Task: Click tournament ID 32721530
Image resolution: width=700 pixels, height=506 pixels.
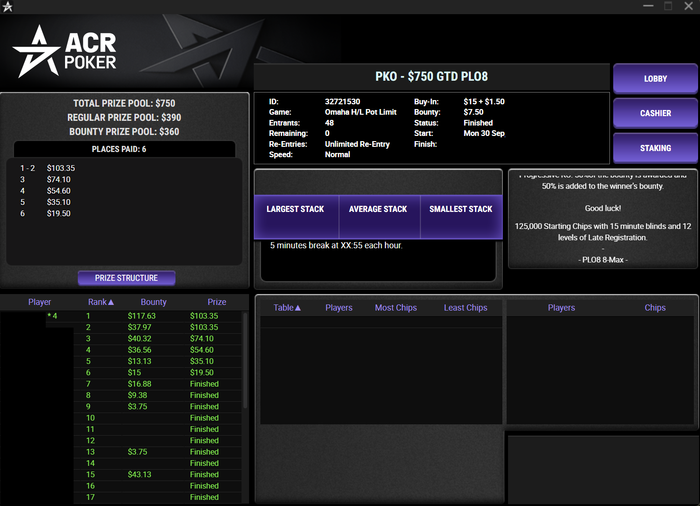Action: 342,101
